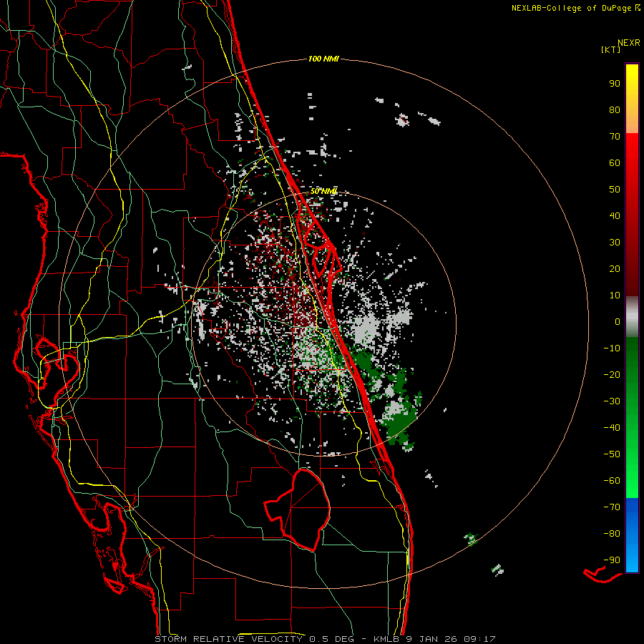Click the 70 value on velocity scale

pos(615,137)
